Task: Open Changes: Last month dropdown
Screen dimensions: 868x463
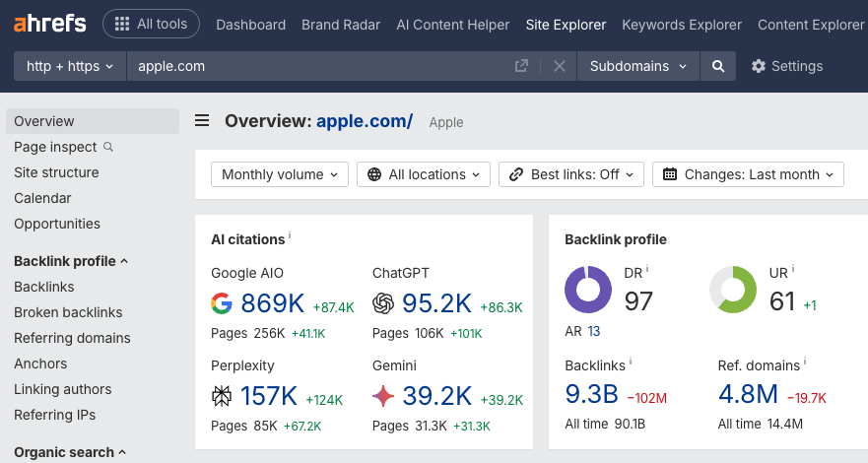Action: [748, 174]
